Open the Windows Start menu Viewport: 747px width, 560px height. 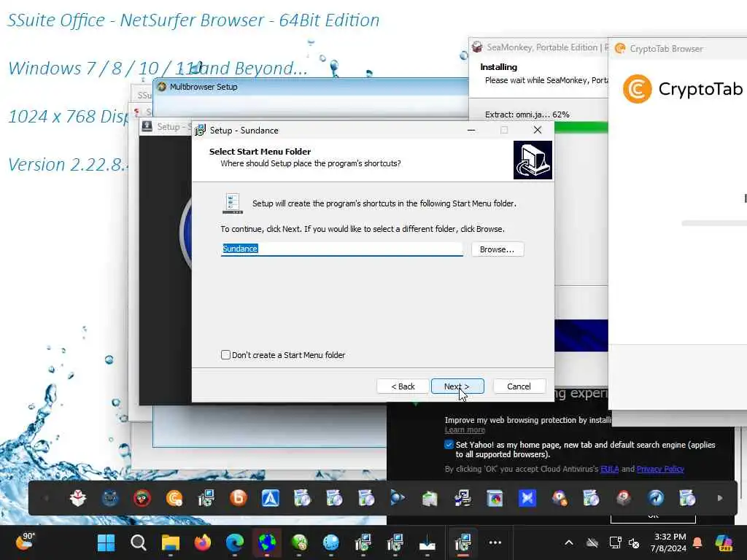coord(106,542)
